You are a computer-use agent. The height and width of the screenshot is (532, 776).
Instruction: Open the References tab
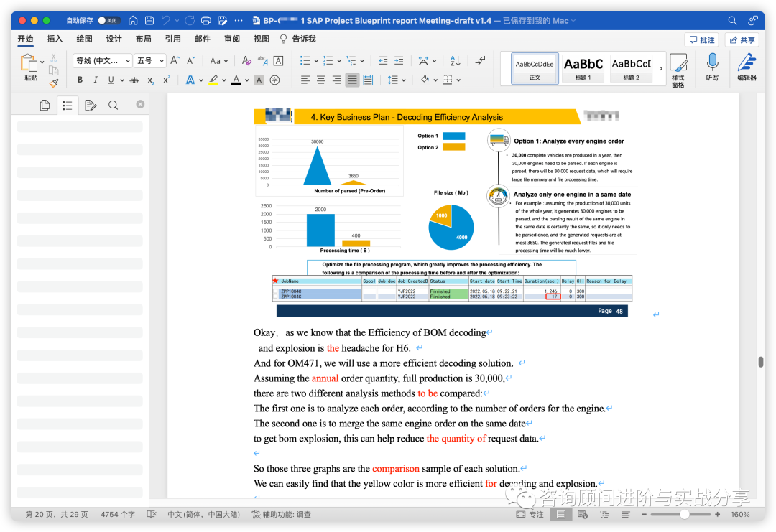tap(172, 39)
